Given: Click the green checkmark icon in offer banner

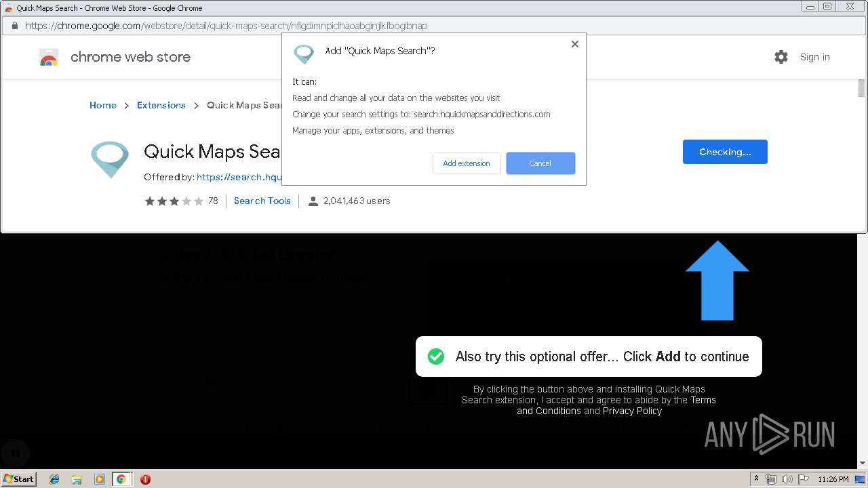Looking at the screenshot, I should 436,357.
